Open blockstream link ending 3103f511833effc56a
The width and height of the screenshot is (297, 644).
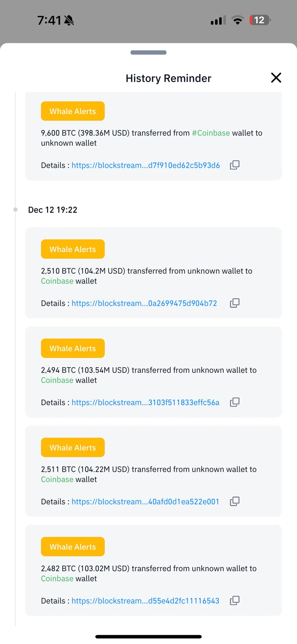(145, 402)
